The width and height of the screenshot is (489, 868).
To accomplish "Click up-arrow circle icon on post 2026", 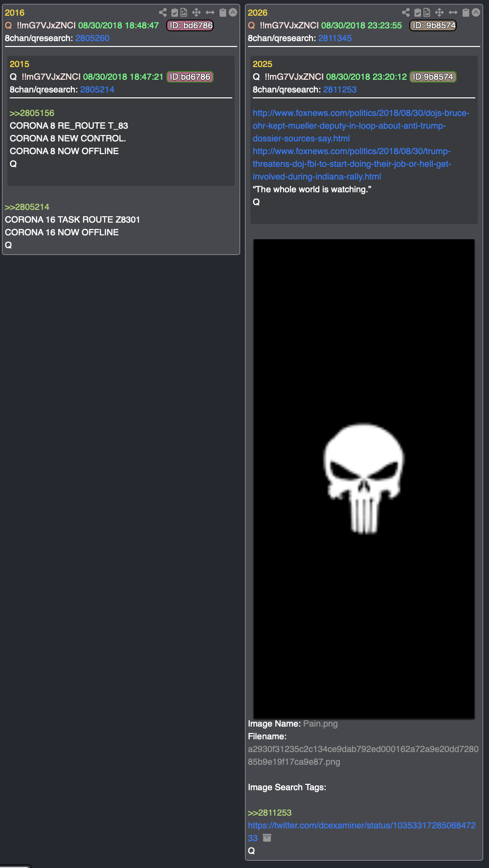I will 476,13.
